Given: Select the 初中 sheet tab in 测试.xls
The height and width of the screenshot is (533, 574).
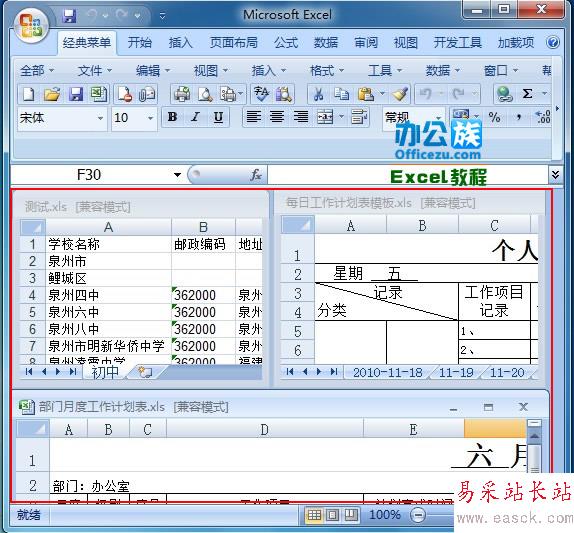Looking at the screenshot, I should tap(105, 372).
